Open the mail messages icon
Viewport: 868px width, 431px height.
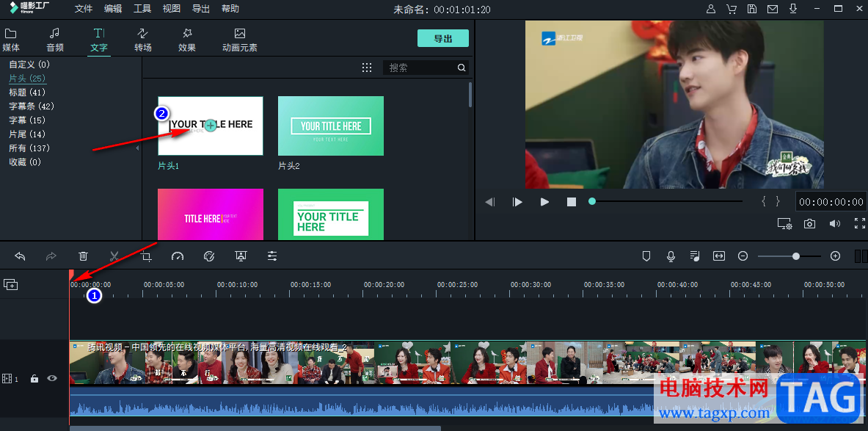pos(772,9)
